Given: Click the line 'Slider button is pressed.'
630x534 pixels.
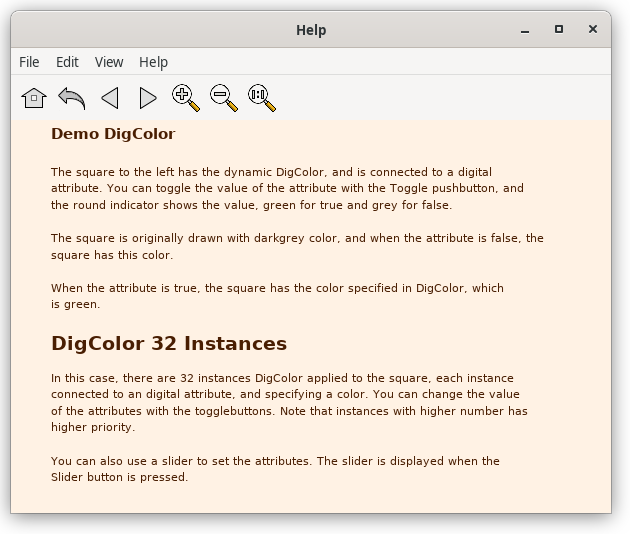Looking at the screenshot, I should pyautogui.click(x=119, y=477).
